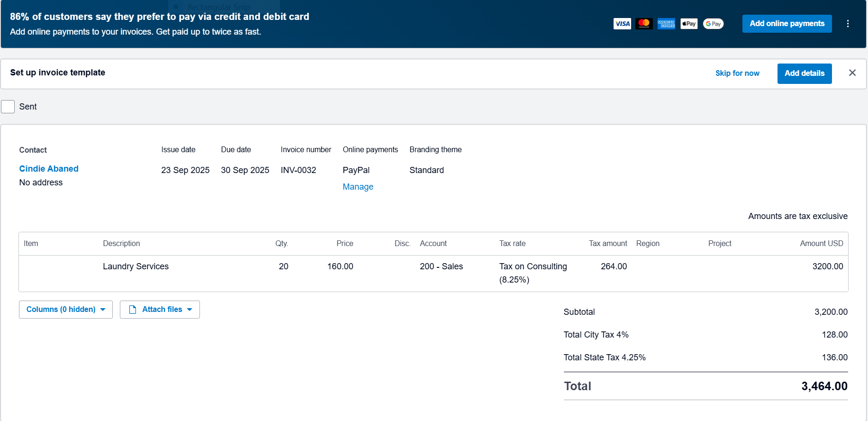Open the banner's three-dot options menu

point(848,24)
